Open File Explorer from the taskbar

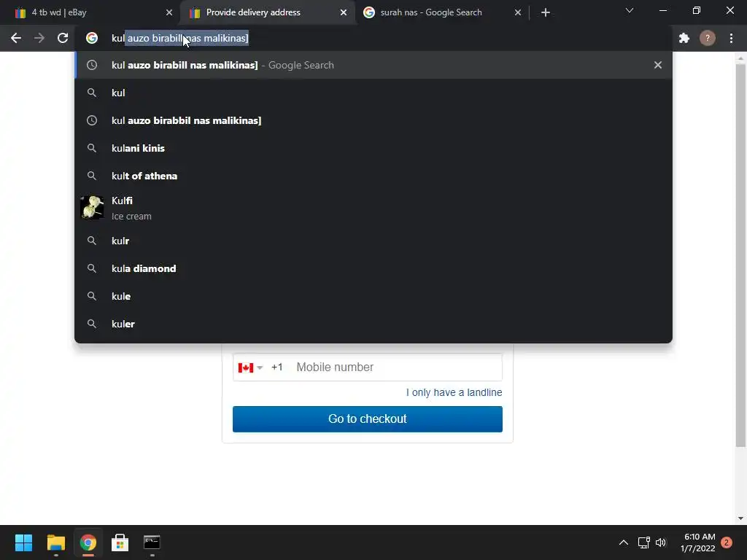point(55,542)
